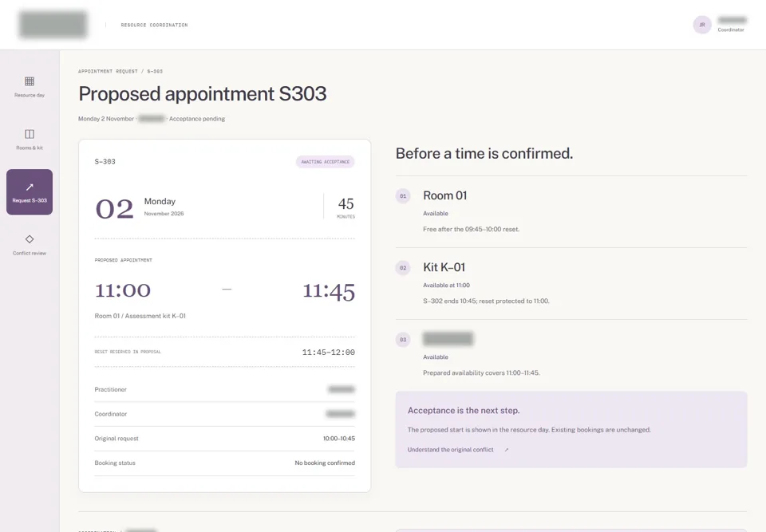Click arrow icon beside Understand the original conflict
766x532 pixels.
click(x=507, y=450)
